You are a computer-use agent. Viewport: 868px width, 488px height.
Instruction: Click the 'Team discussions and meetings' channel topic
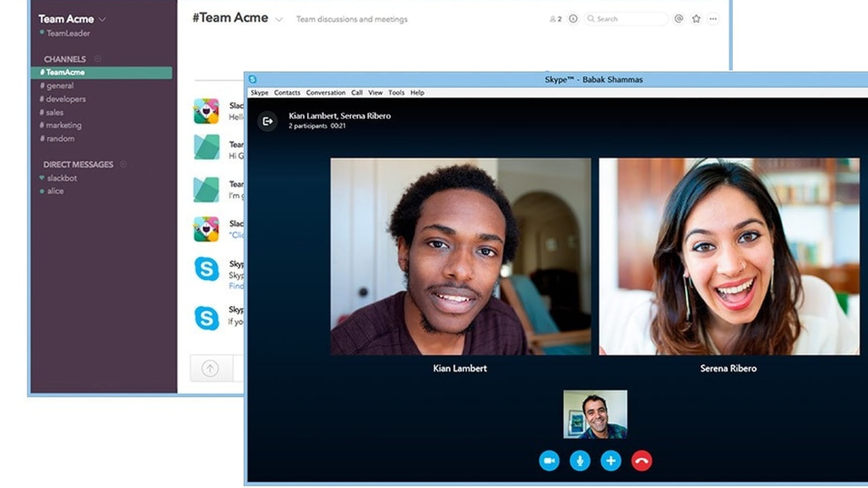[352, 19]
